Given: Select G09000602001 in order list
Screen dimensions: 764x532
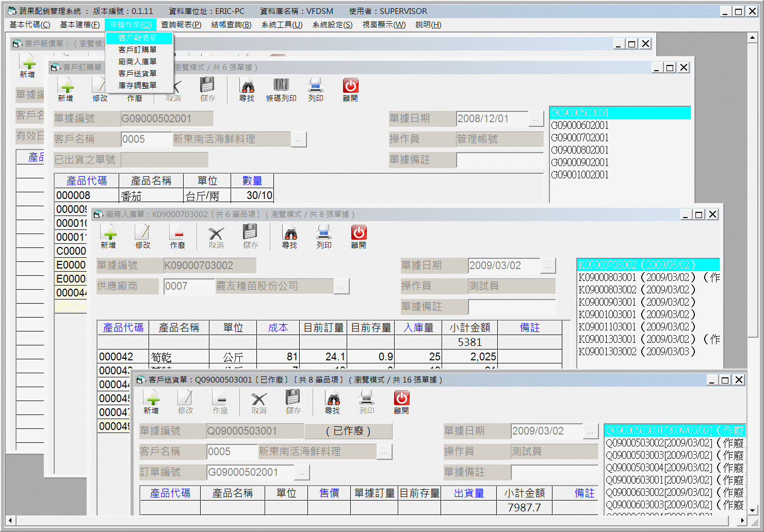Looking at the screenshot, I should pyautogui.click(x=580, y=125).
